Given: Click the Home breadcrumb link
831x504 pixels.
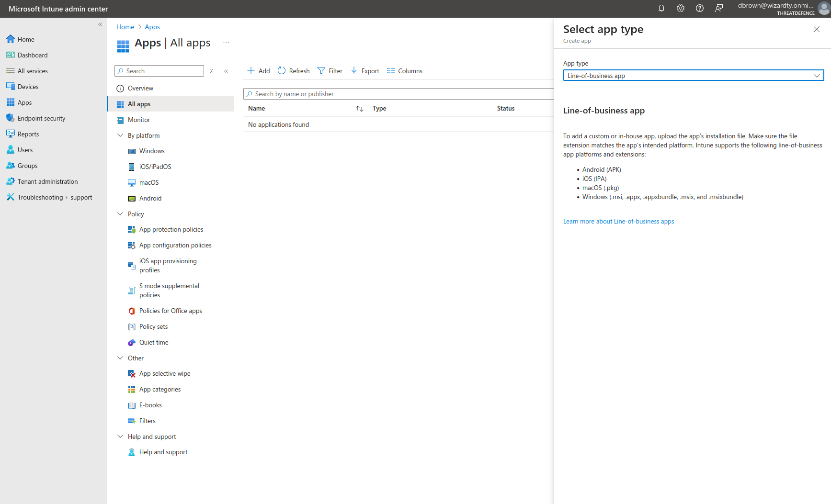Looking at the screenshot, I should click(x=125, y=27).
